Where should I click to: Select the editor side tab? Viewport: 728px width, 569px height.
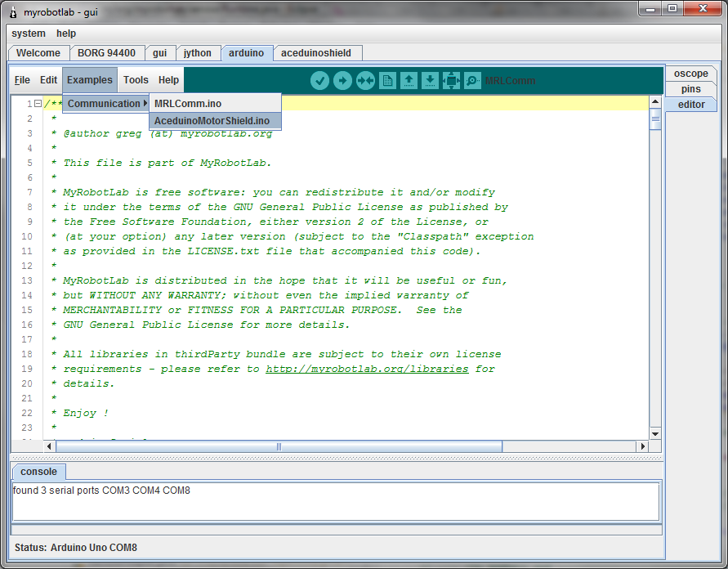(691, 105)
